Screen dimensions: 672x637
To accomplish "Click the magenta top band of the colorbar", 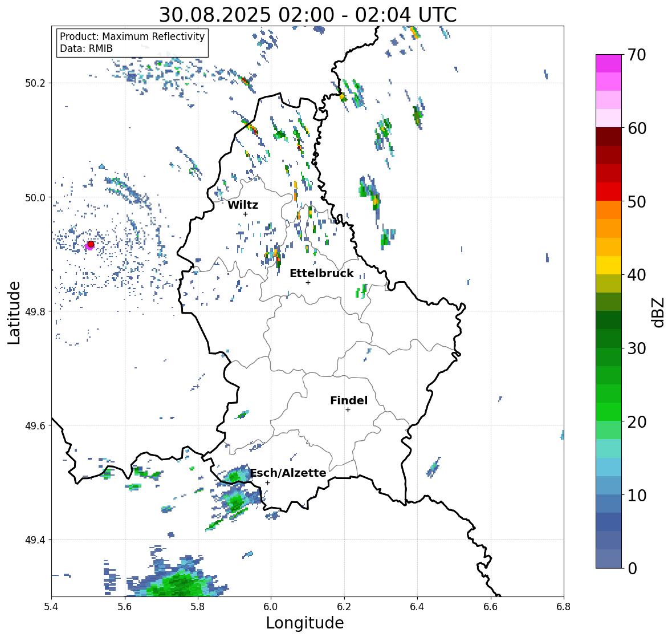I will point(609,63).
